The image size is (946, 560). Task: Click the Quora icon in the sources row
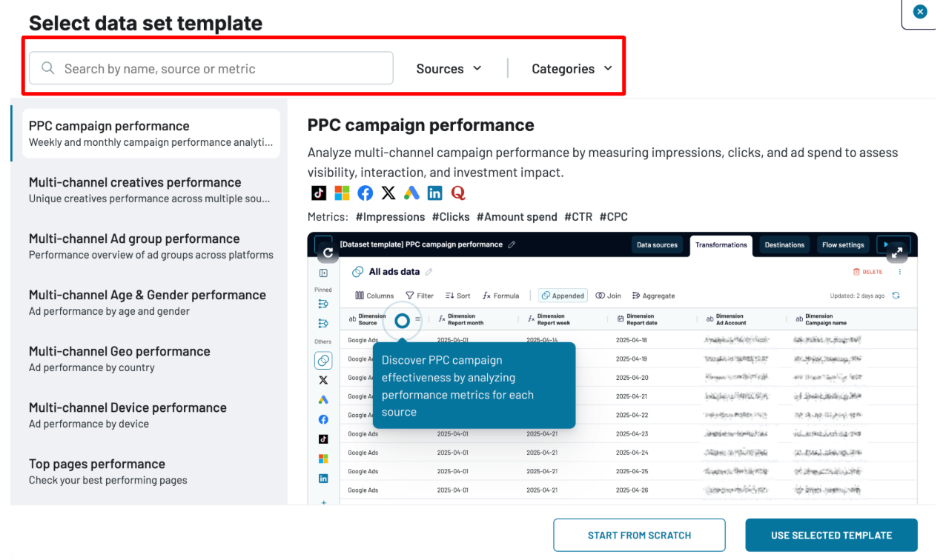point(458,193)
